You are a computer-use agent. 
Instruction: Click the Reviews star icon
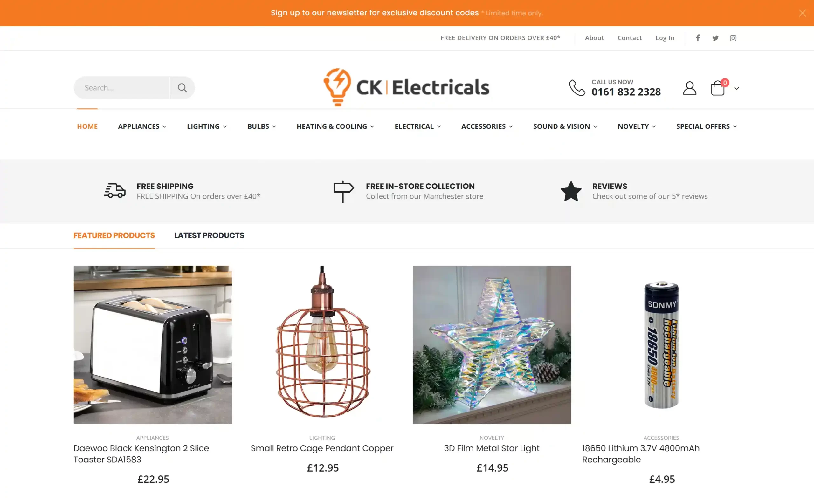coord(571,191)
